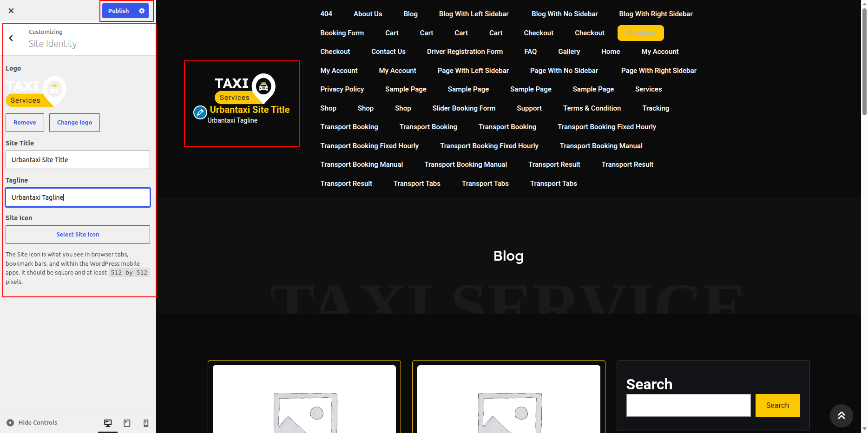Go back from Site Identity panel
This screenshot has height=433, width=868.
pos(11,38)
